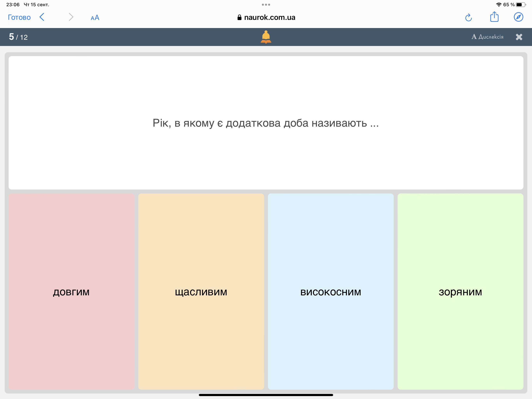
Task: Tap the Safari forward arrow
Action: [71, 17]
